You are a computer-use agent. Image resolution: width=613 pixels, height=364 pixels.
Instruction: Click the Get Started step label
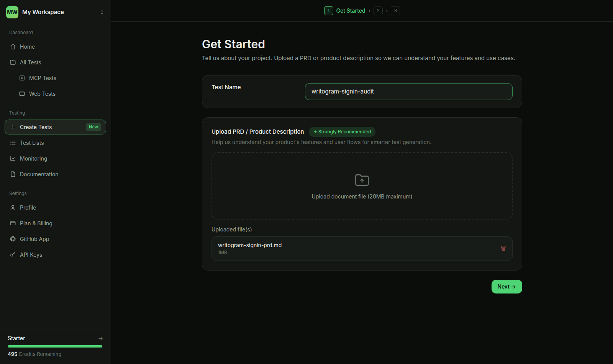[x=351, y=11]
